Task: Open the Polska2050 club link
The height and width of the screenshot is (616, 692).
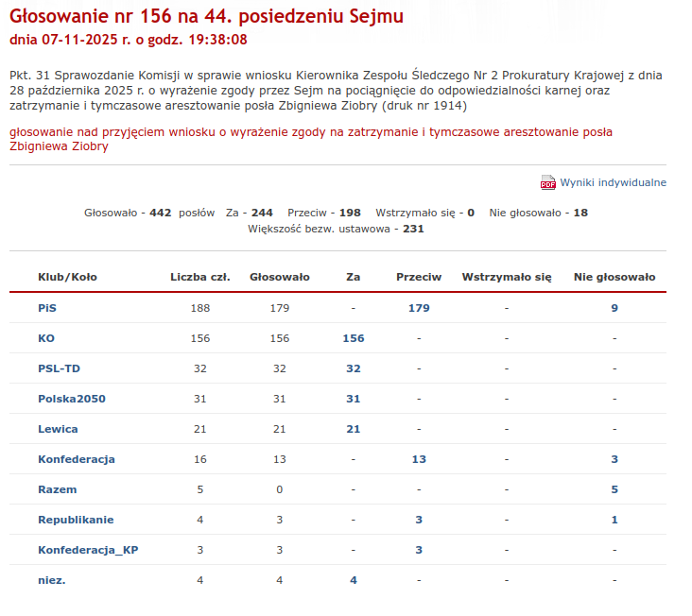Action: (x=72, y=399)
